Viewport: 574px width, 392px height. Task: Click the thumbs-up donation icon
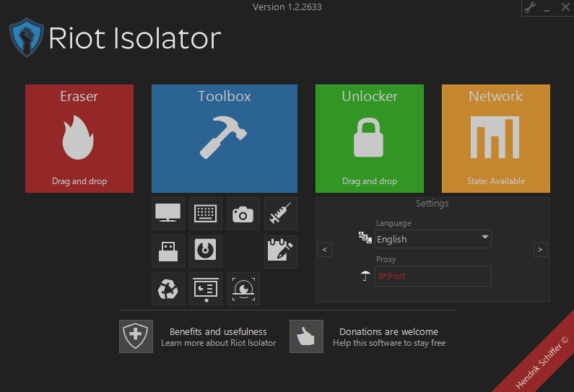click(x=306, y=336)
